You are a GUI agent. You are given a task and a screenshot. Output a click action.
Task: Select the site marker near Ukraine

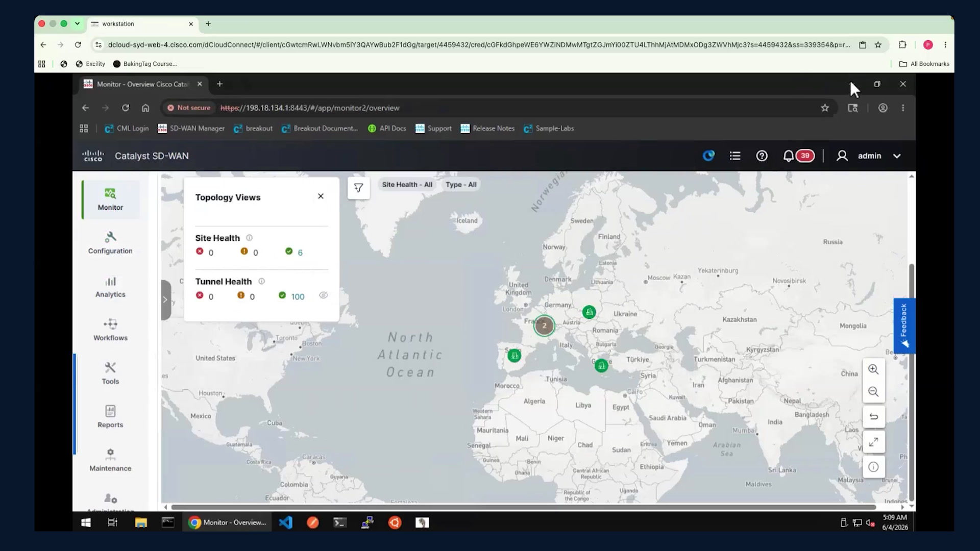(589, 312)
